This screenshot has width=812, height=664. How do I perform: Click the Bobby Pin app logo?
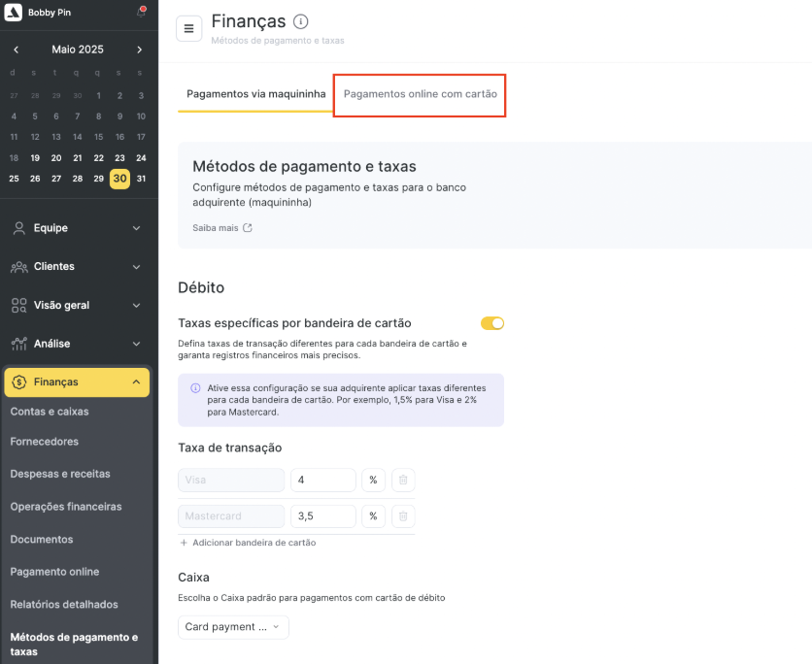pos(13,12)
